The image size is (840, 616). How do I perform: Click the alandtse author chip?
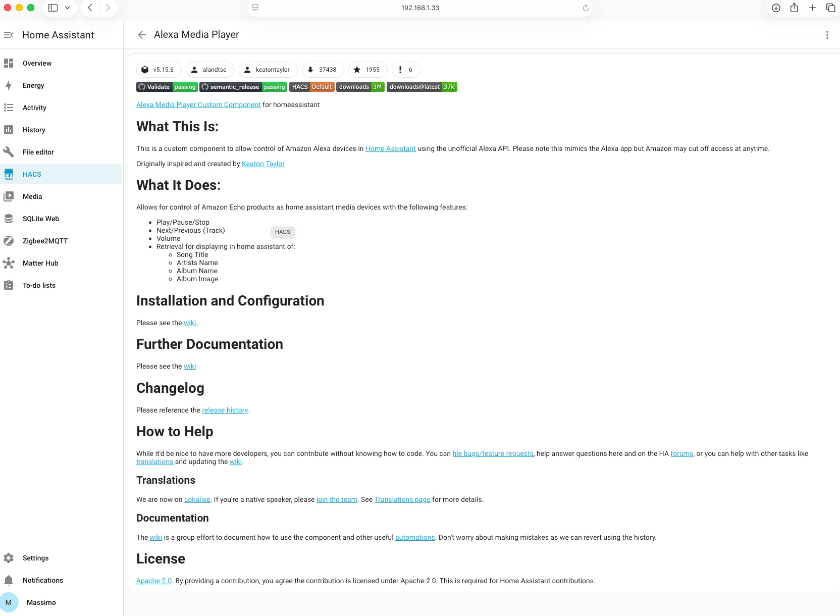[x=209, y=70]
